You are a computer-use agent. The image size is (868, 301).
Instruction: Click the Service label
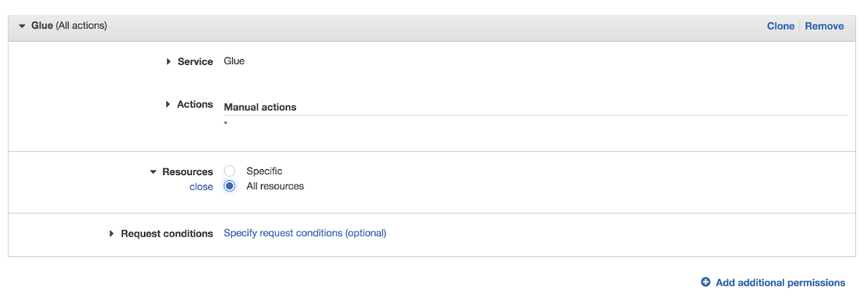(x=195, y=61)
